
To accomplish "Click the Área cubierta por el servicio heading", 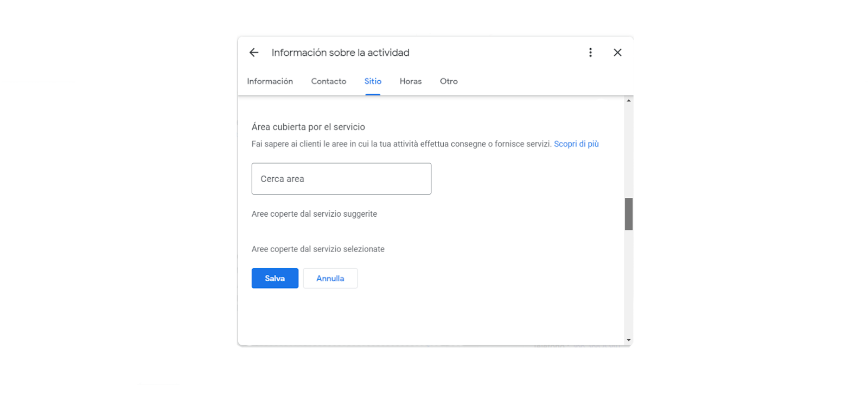I will point(308,127).
